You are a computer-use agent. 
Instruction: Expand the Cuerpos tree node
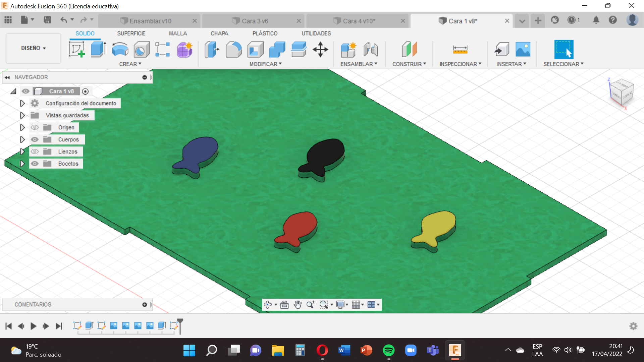click(22, 139)
